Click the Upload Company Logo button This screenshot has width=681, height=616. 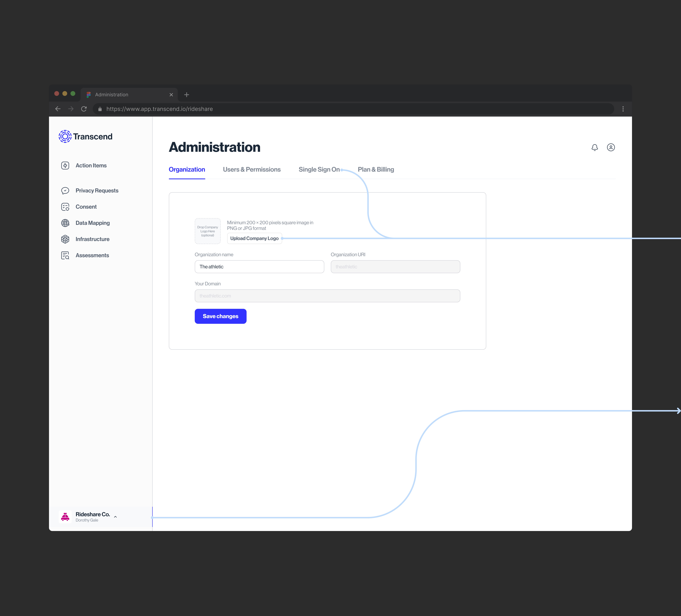coord(254,238)
